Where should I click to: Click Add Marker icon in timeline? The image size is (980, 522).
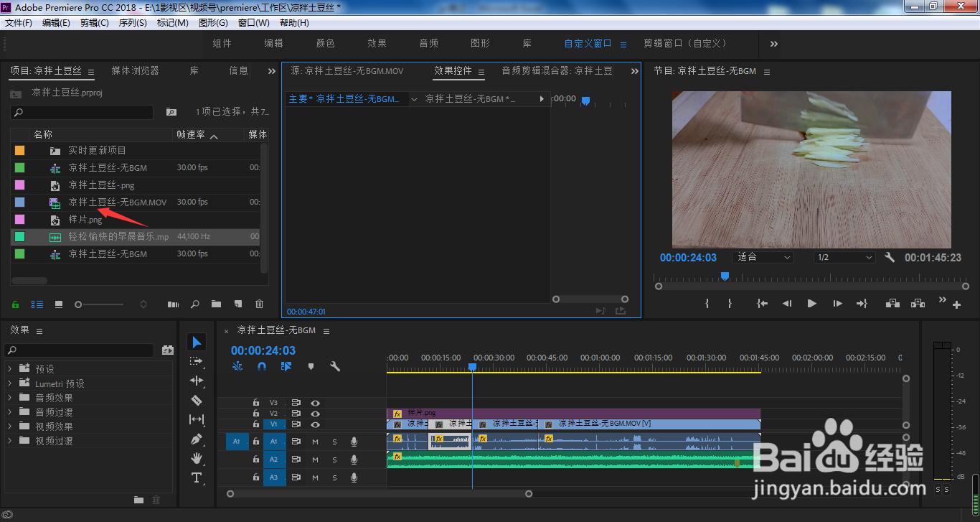[x=311, y=366]
